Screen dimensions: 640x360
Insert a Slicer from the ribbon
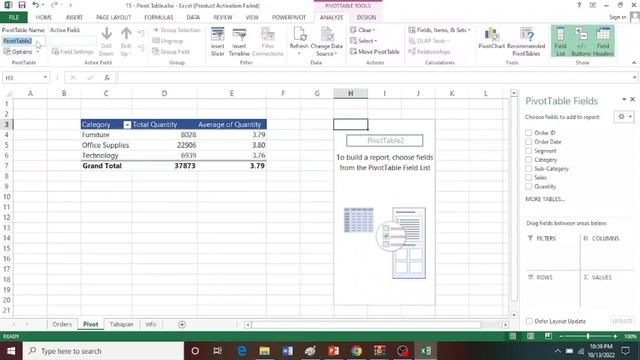(218, 42)
